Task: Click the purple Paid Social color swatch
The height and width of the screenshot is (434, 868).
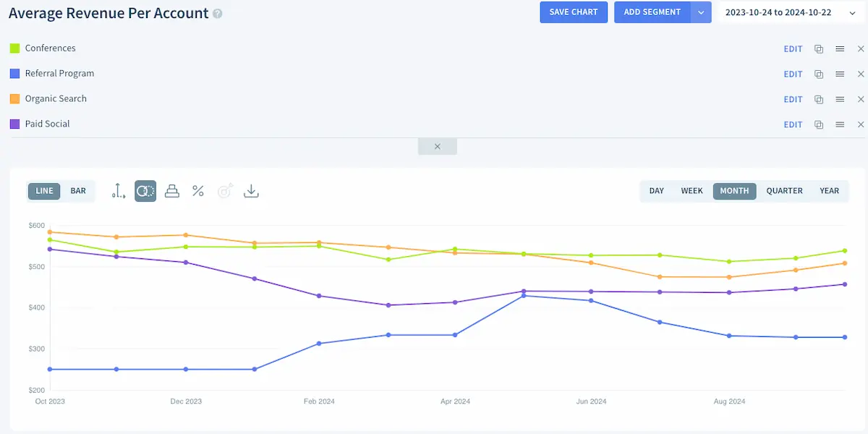Action: pos(14,124)
